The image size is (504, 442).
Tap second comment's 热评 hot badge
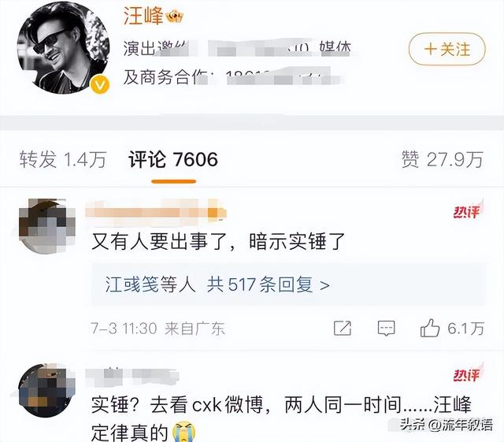coord(468,373)
